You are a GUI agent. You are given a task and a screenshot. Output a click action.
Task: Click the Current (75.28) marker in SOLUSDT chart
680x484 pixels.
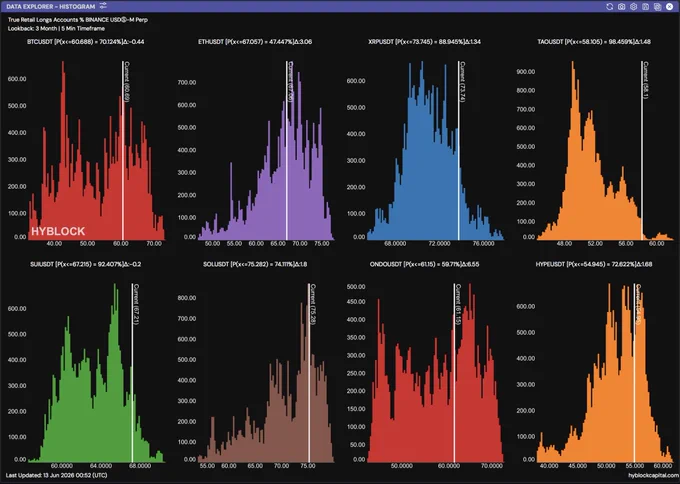(313, 304)
